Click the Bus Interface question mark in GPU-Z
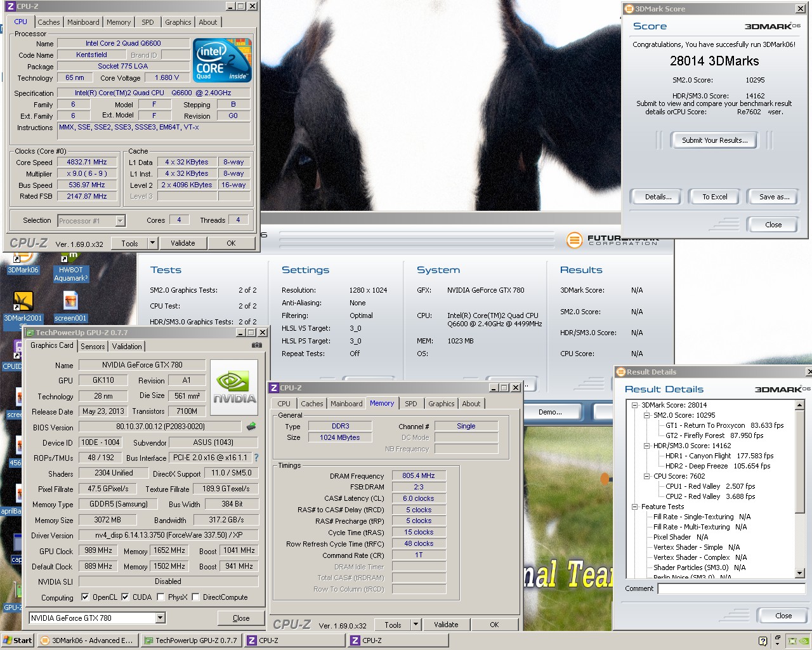This screenshot has height=650, width=812. [x=256, y=458]
